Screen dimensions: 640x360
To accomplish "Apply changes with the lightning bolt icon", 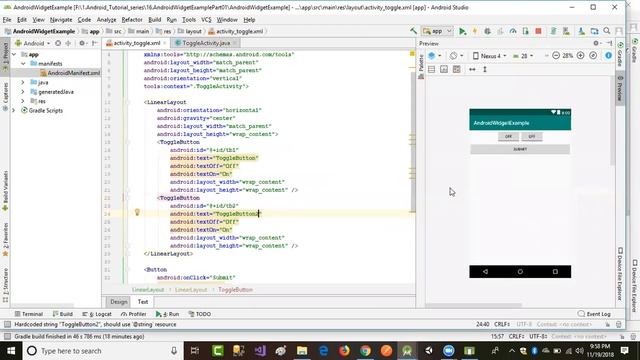I will click(475, 31).
